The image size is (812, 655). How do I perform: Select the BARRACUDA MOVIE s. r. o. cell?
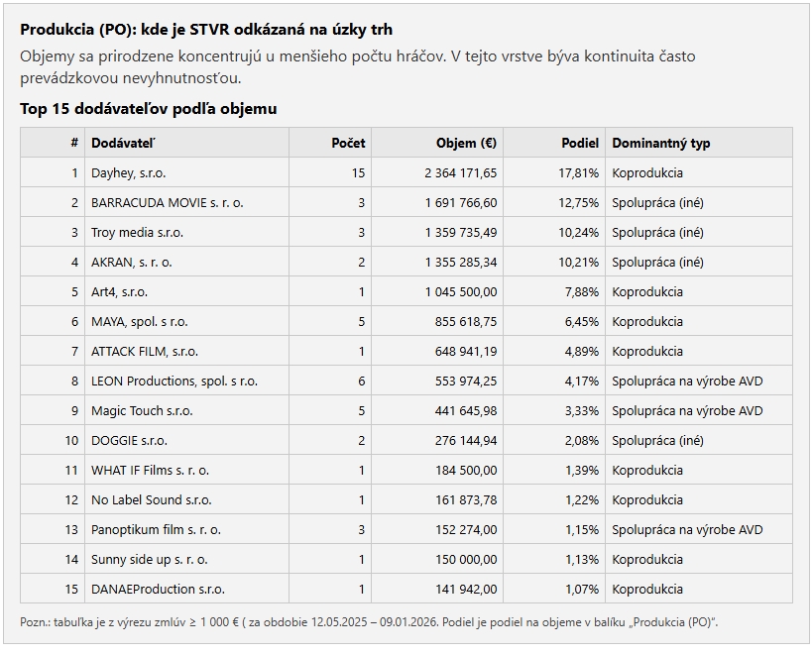point(167,202)
